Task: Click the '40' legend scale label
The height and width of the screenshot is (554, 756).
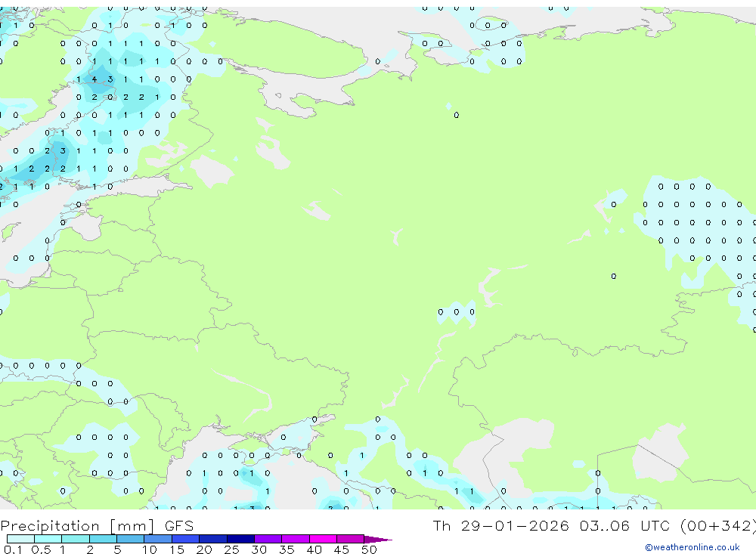Action: [x=314, y=549]
